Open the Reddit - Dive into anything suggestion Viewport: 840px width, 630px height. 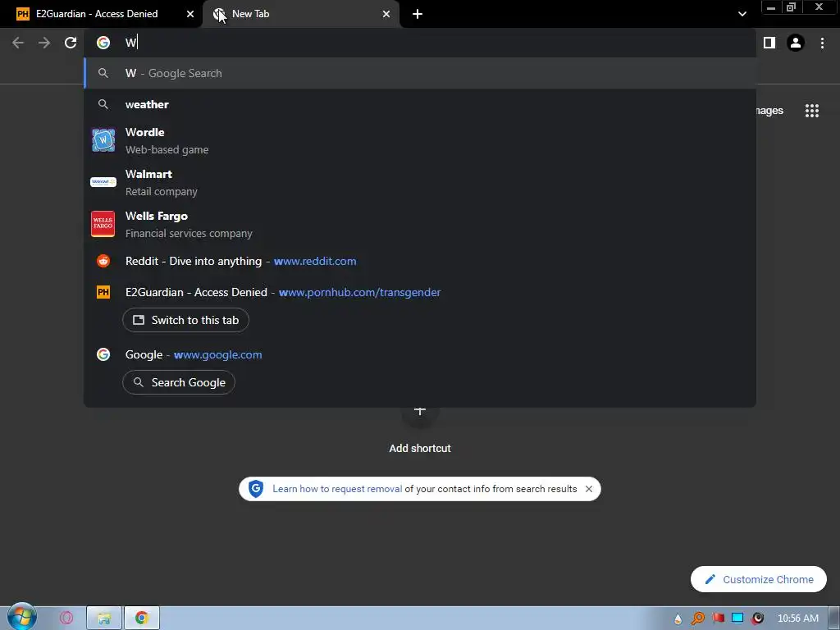pos(420,261)
